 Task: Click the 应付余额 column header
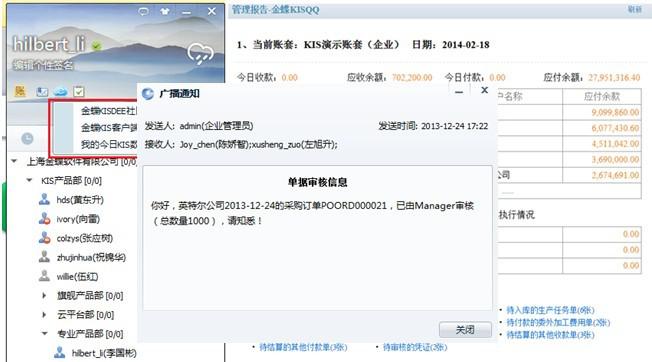(x=602, y=96)
